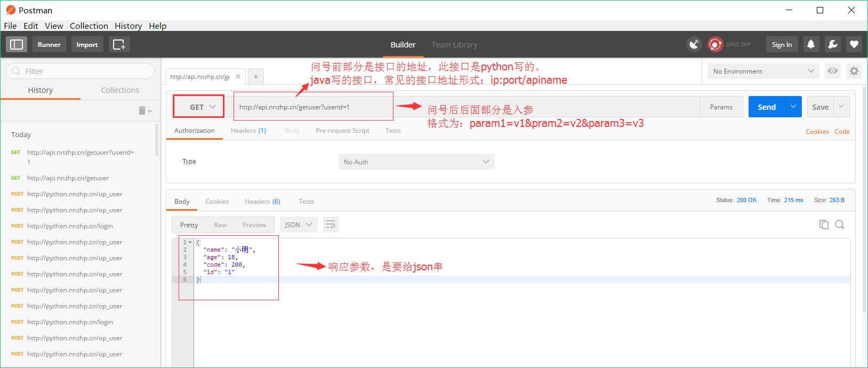Open the response Tests tab
The image size is (868, 368).
[306, 202]
